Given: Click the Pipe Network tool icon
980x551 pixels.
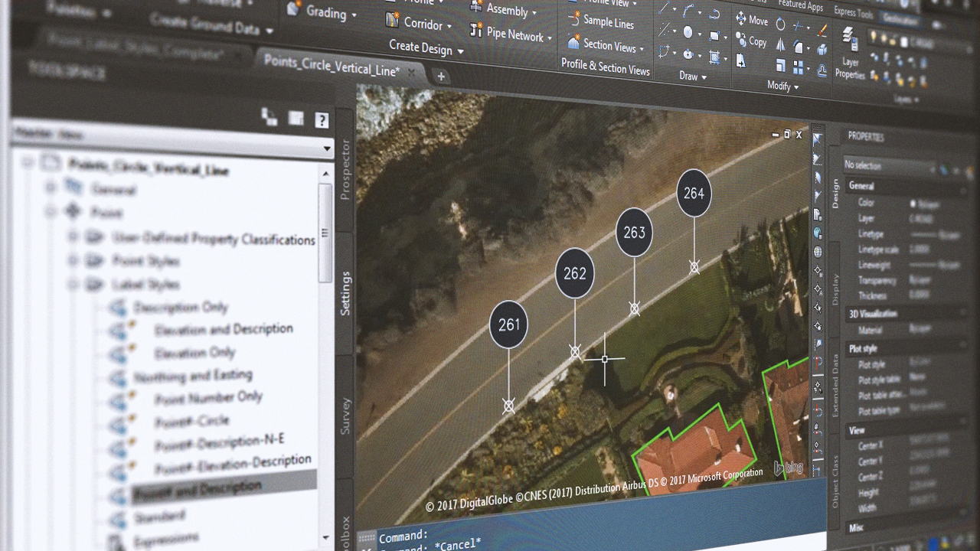Looking at the screenshot, I should click(475, 31).
